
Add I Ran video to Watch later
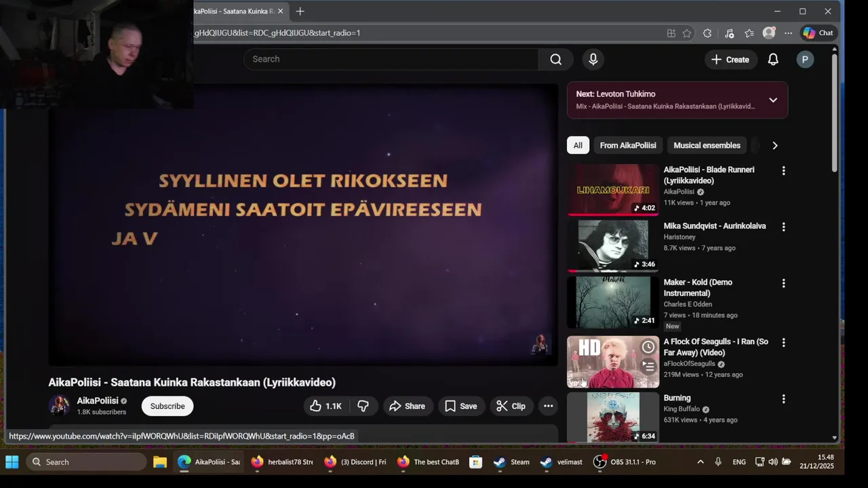[648, 347]
